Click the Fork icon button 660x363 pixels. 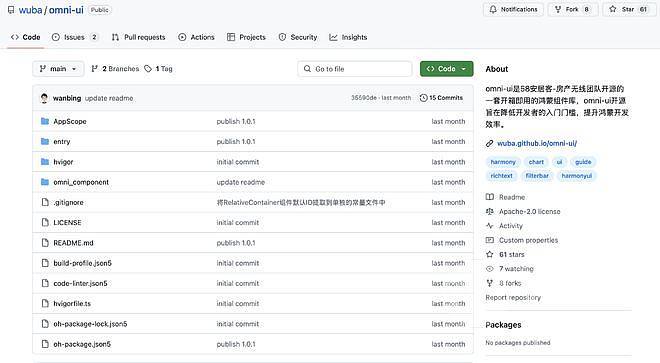tap(558, 9)
